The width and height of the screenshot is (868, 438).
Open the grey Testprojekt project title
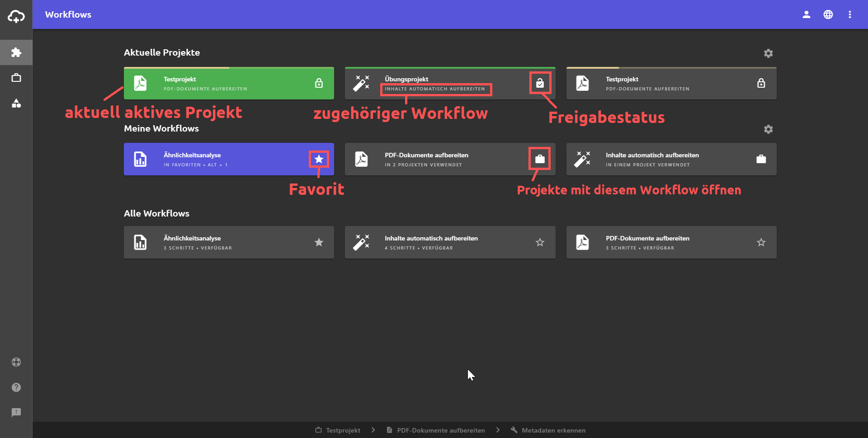coord(622,79)
